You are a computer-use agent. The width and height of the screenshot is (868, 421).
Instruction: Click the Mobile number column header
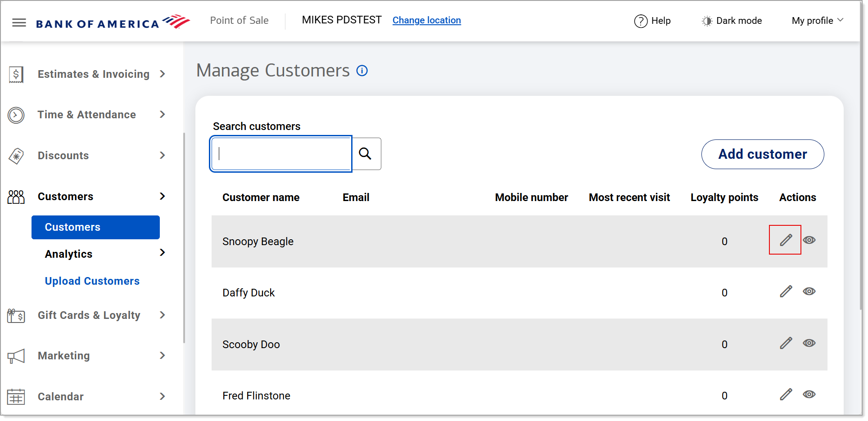pyautogui.click(x=532, y=197)
